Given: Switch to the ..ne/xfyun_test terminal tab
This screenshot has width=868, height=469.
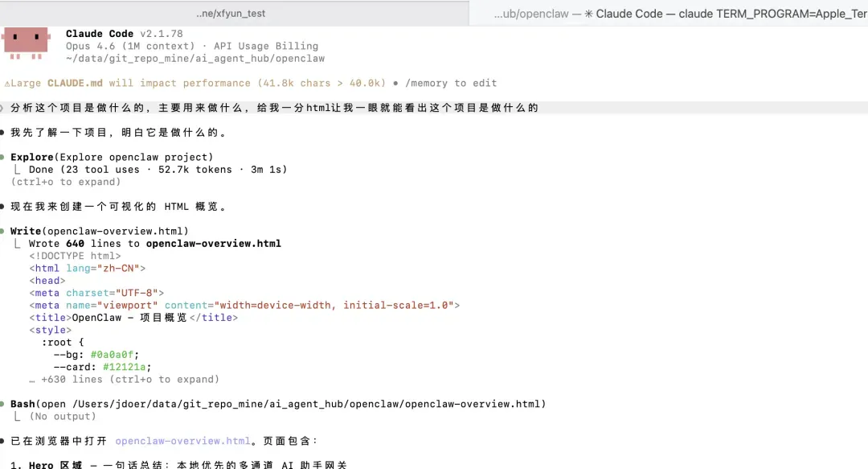Looking at the screenshot, I should click(231, 14).
